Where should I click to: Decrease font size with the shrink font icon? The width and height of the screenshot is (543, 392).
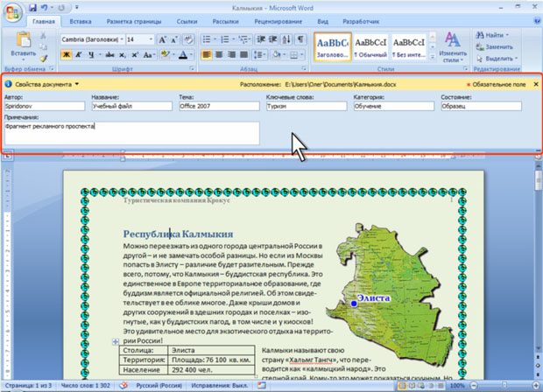click(x=174, y=39)
